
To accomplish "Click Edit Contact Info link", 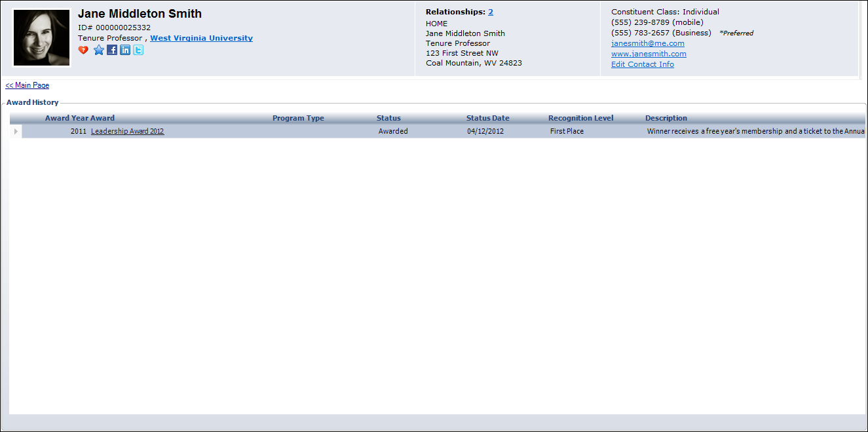I will pyautogui.click(x=643, y=64).
